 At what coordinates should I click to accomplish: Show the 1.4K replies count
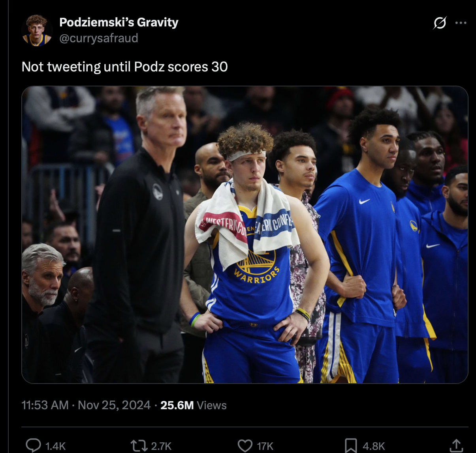point(55,446)
